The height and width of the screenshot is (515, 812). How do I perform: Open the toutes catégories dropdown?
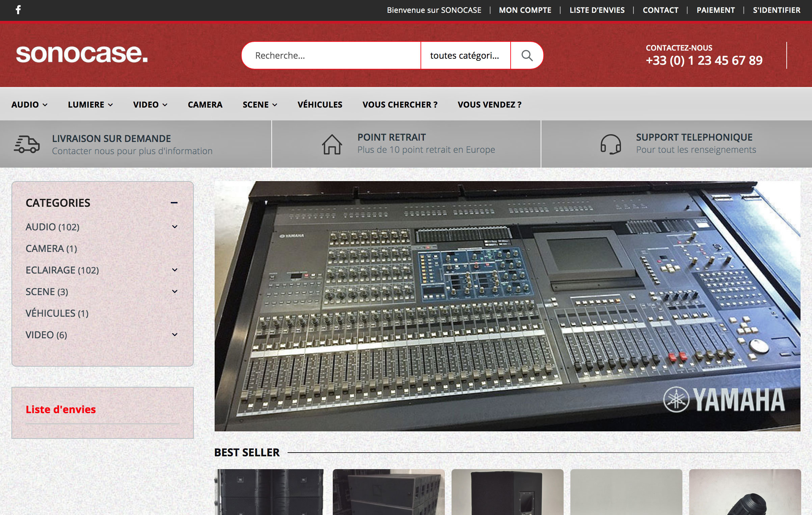(465, 55)
